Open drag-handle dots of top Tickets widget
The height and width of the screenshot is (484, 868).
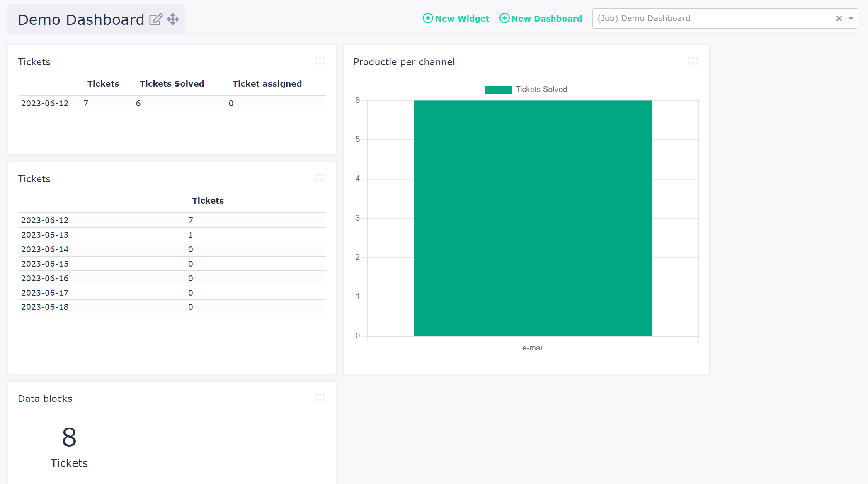pyautogui.click(x=320, y=61)
